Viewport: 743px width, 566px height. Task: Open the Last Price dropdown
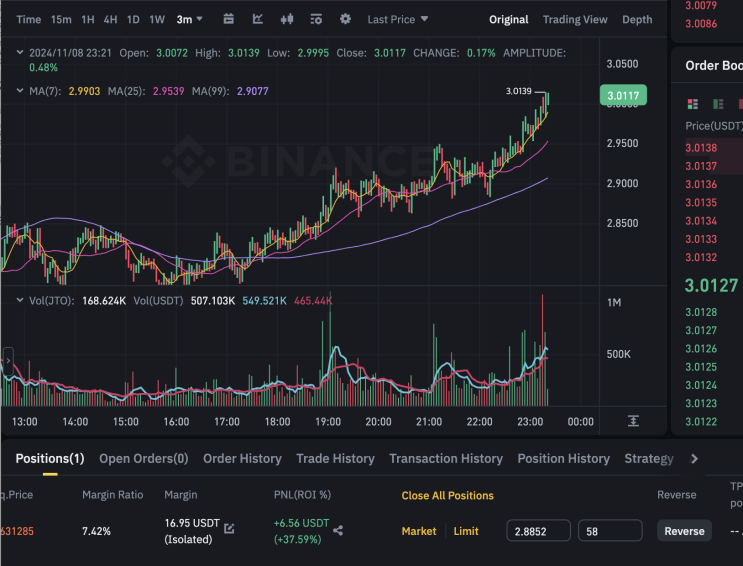point(398,19)
